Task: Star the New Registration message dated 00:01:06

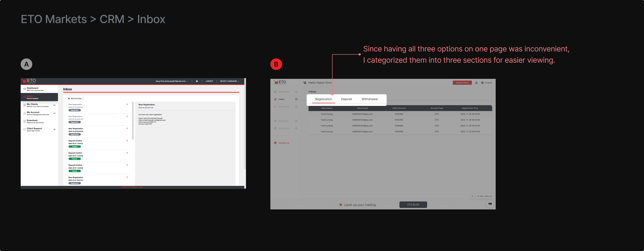Action: point(127,116)
